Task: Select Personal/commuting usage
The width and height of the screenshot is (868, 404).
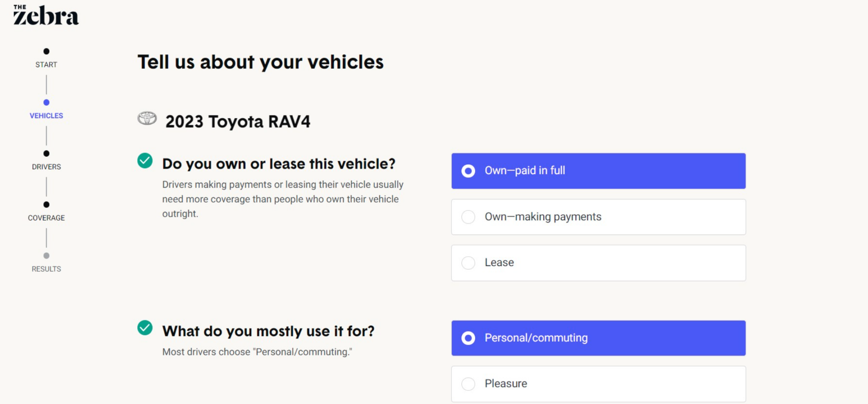Action: pos(598,338)
